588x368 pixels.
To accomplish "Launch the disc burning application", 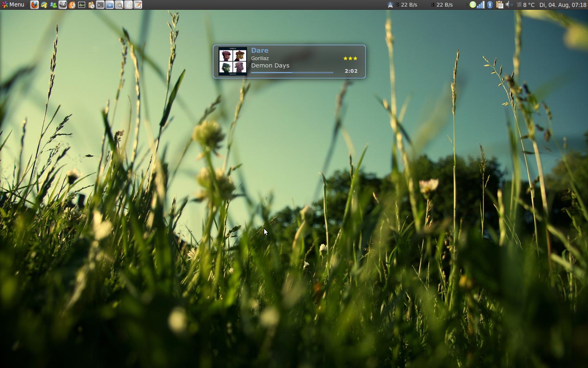I will click(91, 5).
